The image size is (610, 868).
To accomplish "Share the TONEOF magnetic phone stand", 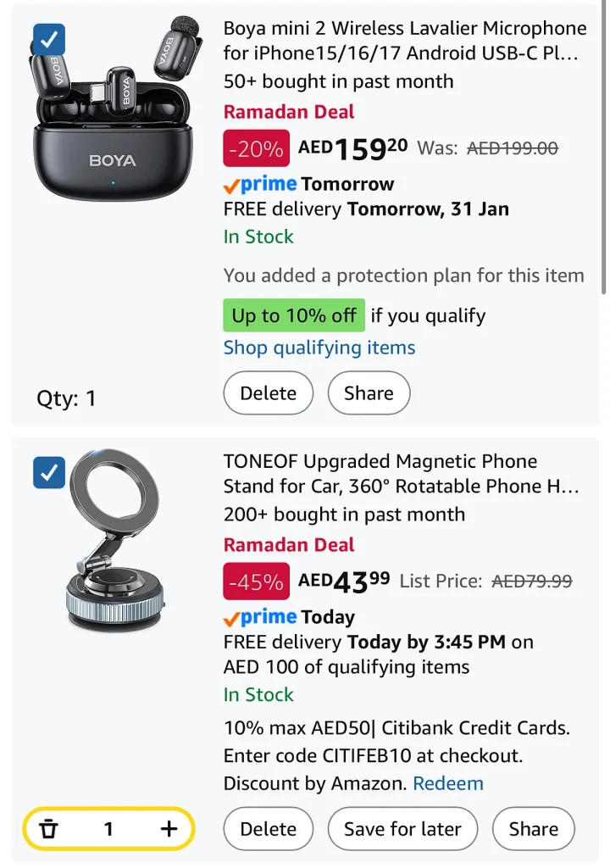I will 533,829.
